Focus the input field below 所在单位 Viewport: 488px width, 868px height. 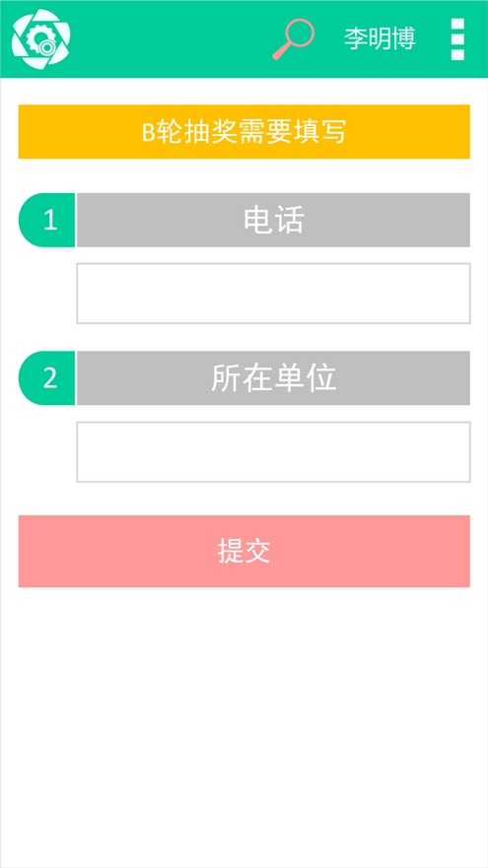tap(274, 451)
